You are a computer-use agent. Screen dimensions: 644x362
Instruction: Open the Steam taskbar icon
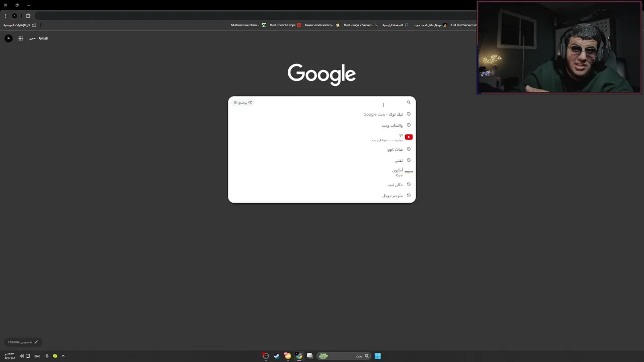click(277, 356)
